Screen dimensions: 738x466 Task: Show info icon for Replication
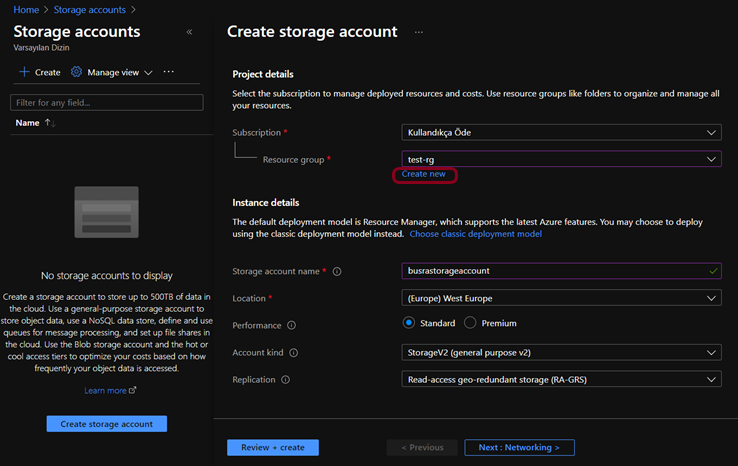tap(286, 380)
